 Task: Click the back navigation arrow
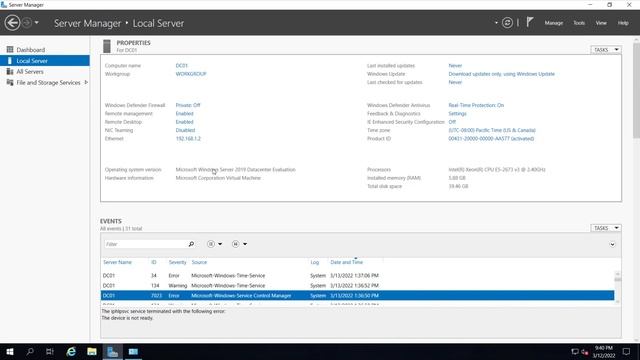(12, 23)
